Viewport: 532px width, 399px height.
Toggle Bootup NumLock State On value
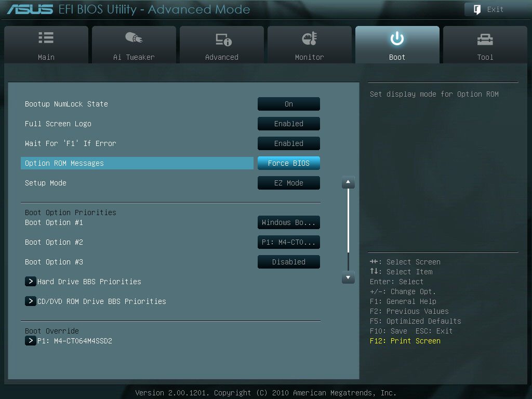pyautogui.click(x=289, y=104)
